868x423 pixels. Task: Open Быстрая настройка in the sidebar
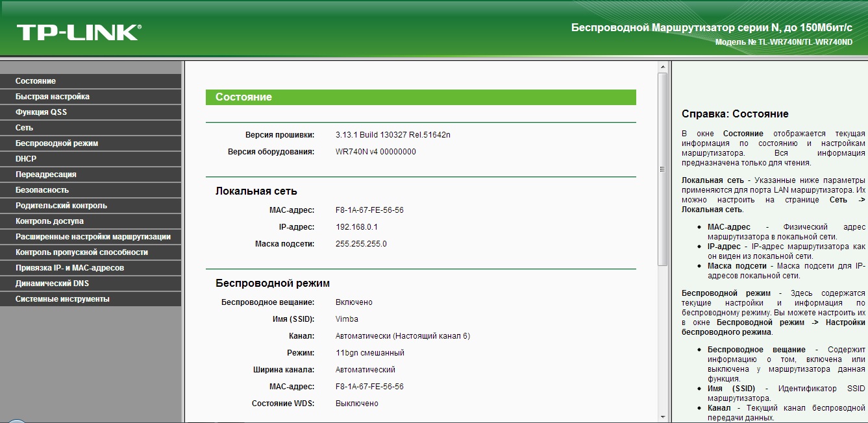click(x=90, y=97)
